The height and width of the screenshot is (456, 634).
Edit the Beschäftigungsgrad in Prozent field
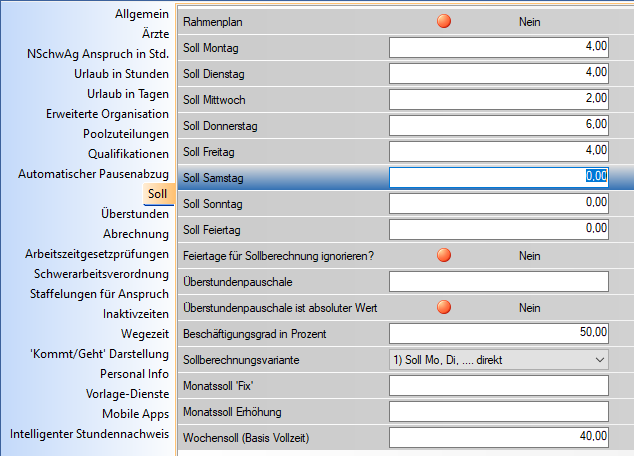[498, 333]
